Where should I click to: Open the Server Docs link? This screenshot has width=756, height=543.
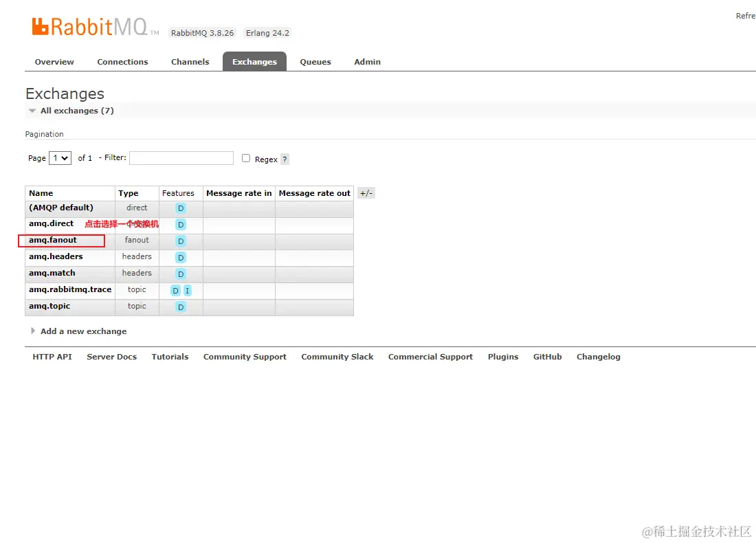pos(112,357)
